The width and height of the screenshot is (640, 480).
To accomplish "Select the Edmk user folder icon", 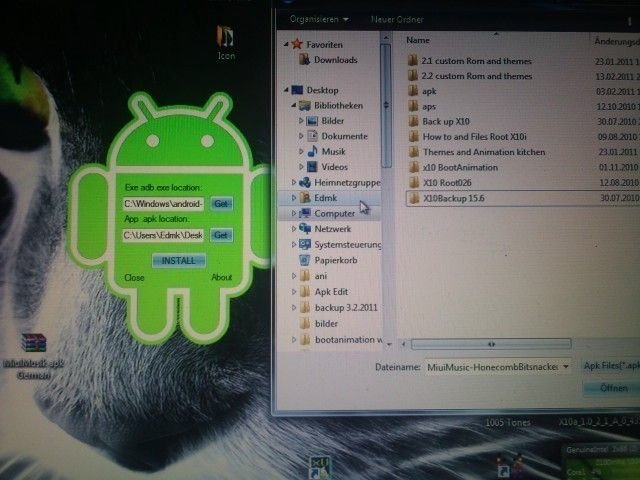I will pos(305,198).
